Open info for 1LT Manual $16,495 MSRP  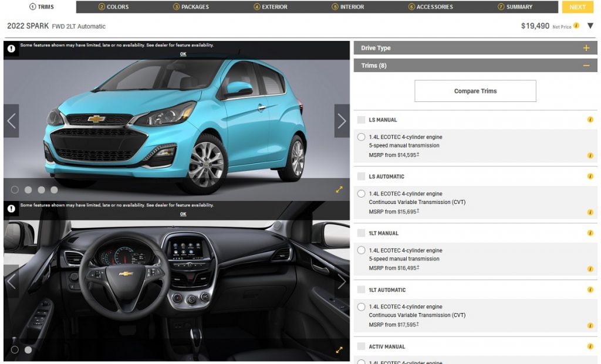[x=590, y=268]
